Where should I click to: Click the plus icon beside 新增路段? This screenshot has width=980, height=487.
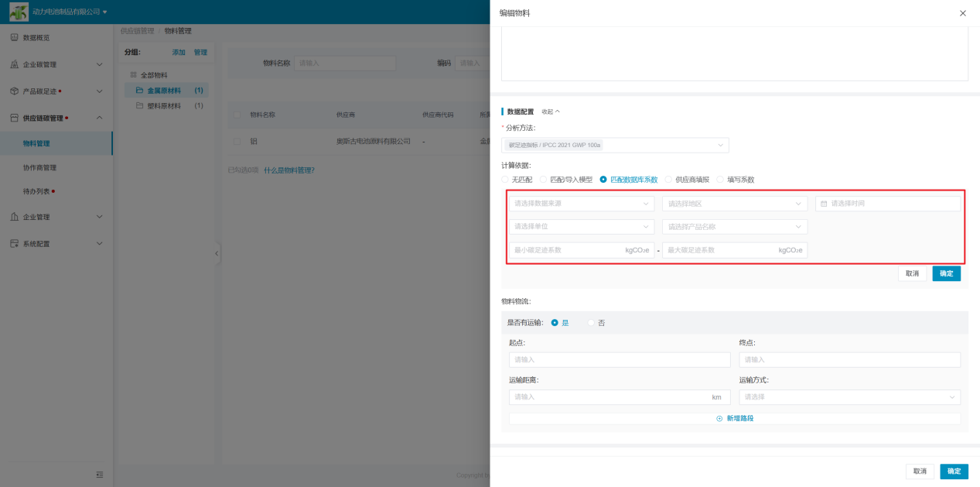pos(719,418)
